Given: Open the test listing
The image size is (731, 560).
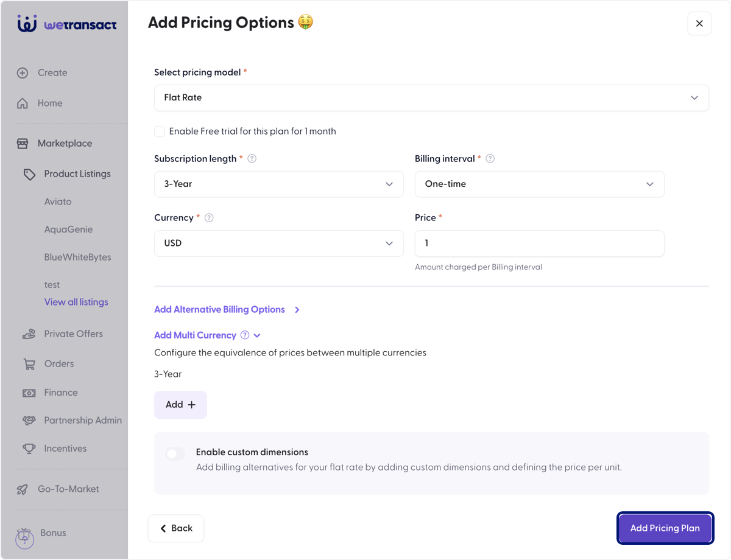Looking at the screenshot, I should pos(52,285).
